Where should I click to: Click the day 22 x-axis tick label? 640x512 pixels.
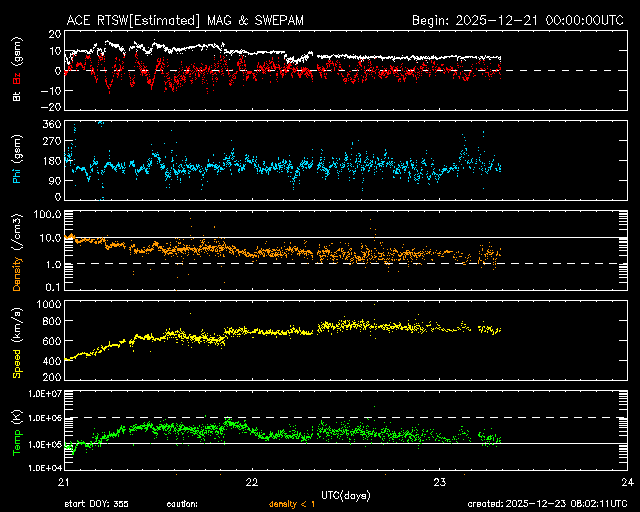[252, 481]
